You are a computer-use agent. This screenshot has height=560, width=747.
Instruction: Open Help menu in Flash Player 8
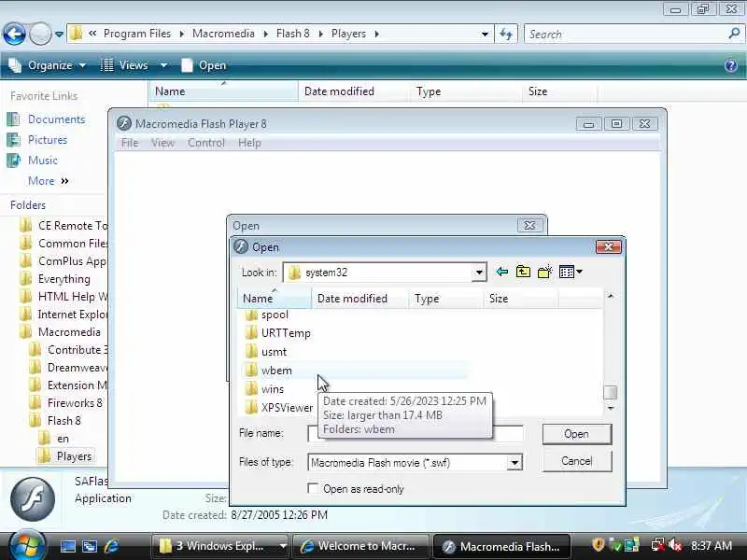(249, 143)
